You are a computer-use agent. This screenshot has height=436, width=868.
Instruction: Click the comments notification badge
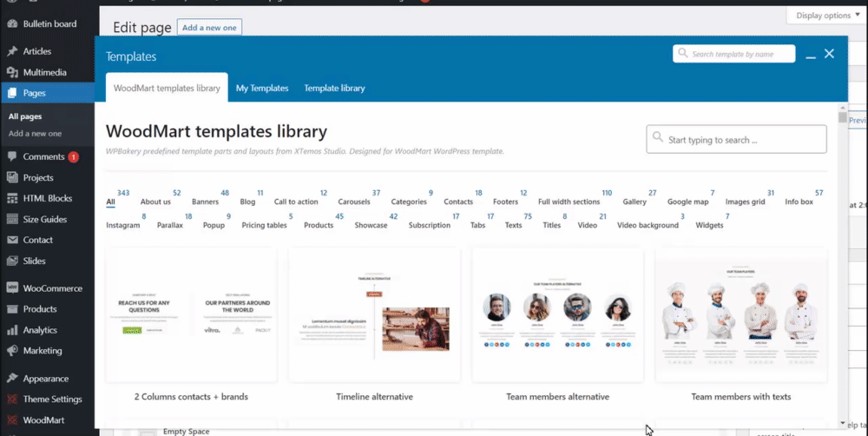click(x=73, y=157)
